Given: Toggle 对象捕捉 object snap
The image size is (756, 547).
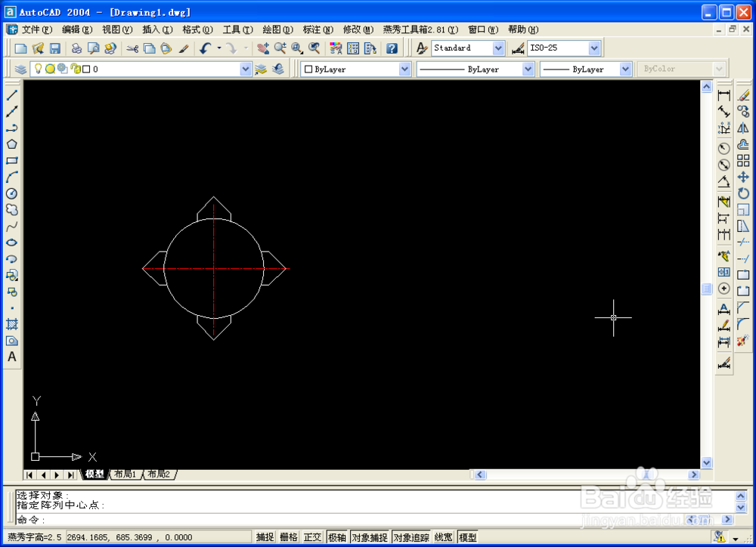Looking at the screenshot, I should tap(370, 537).
